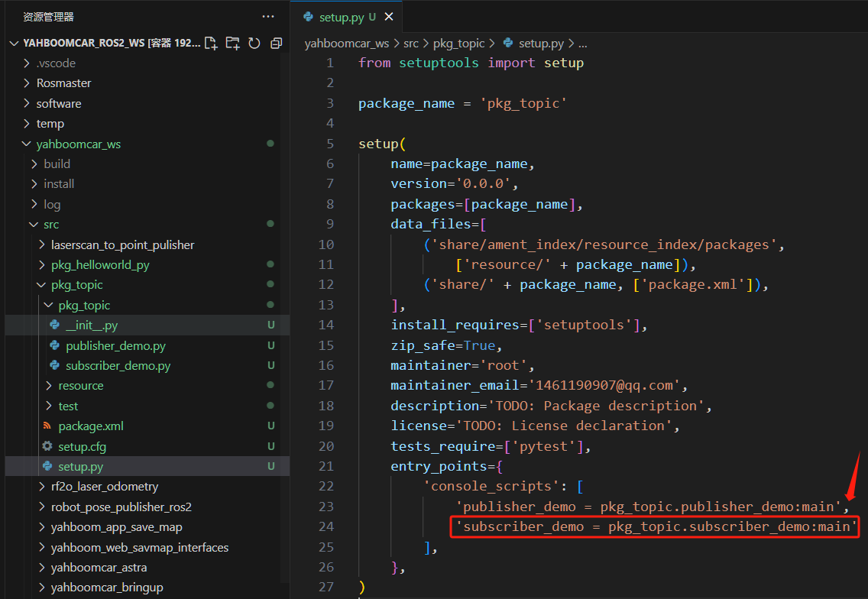Select __init__.py in file tree
Viewport: 868px width, 599px height.
point(92,325)
